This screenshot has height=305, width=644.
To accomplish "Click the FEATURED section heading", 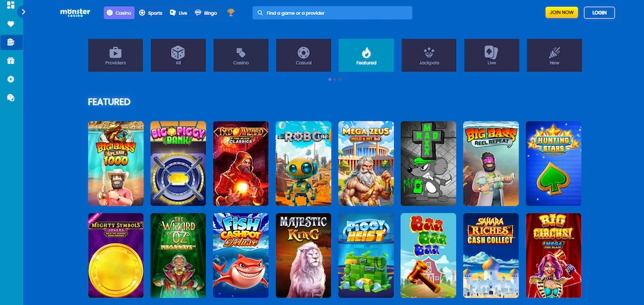I will click(109, 102).
